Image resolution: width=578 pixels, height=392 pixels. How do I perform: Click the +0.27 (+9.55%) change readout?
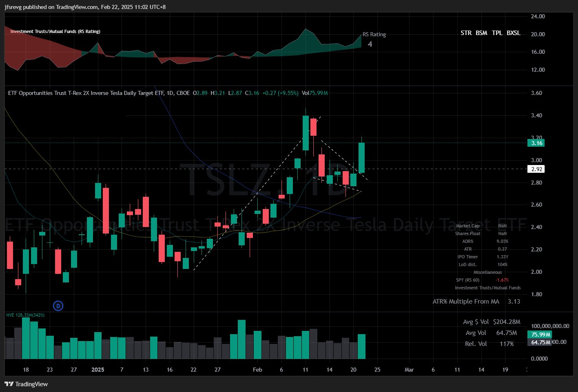pos(280,93)
